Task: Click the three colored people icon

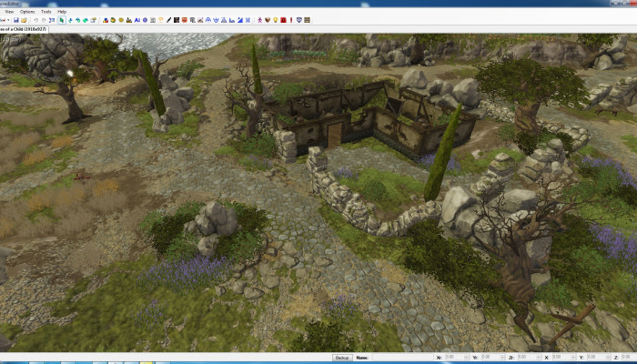Action: click(x=106, y=20)
